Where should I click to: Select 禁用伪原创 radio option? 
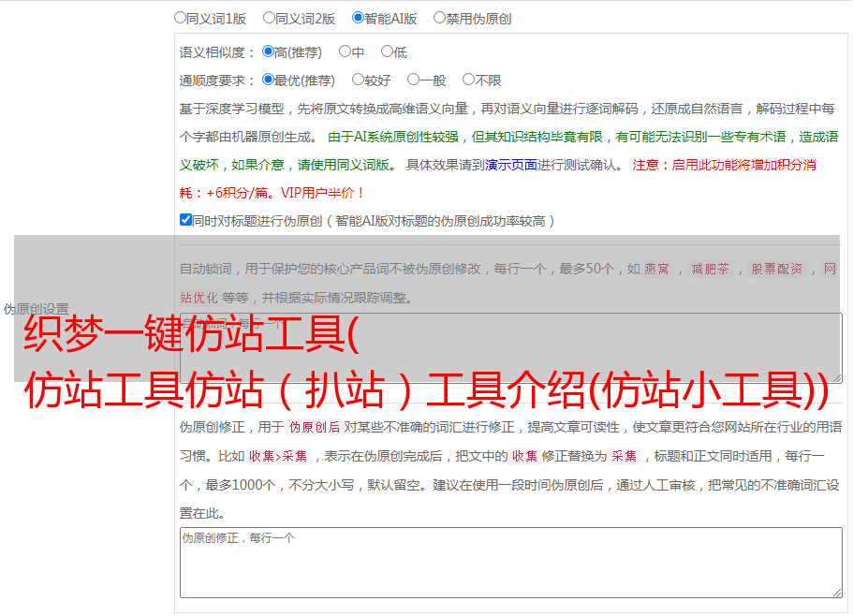pyautogui.click(x=439, y=18)
